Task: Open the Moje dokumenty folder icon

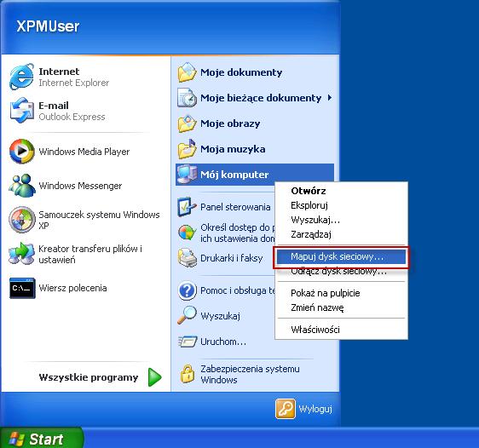Action: 187,72
